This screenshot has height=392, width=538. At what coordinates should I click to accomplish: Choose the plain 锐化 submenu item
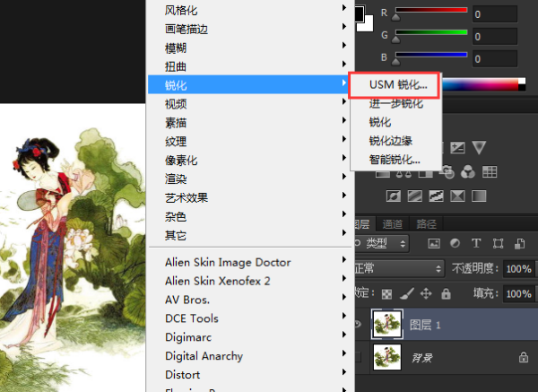pos(395,122)
